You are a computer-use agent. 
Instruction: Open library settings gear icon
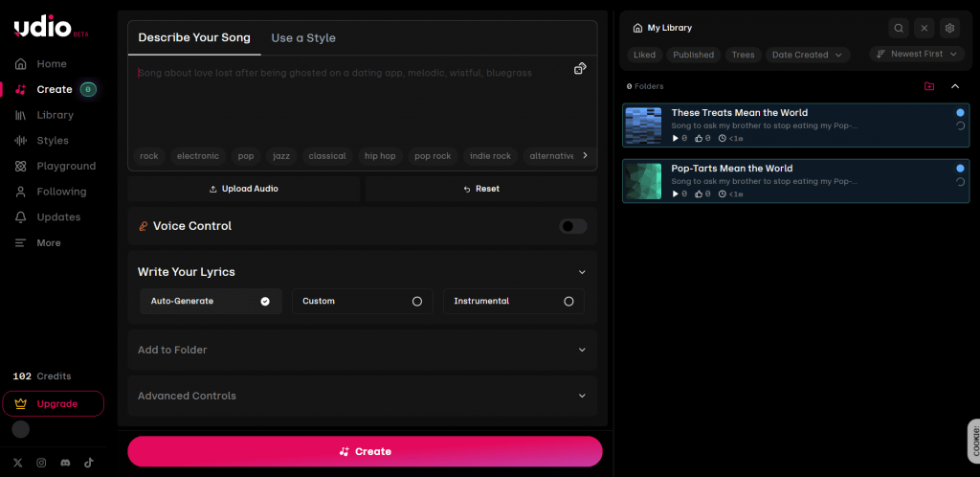tap(950, 28)
